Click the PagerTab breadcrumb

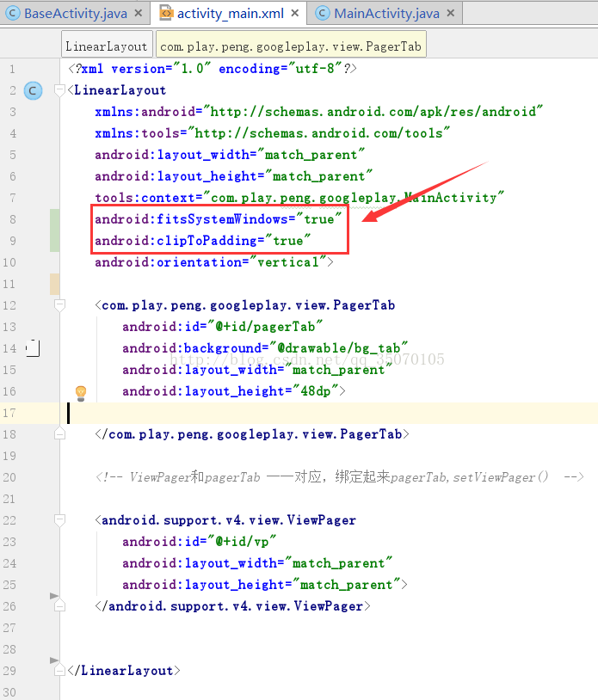point(291,46)
